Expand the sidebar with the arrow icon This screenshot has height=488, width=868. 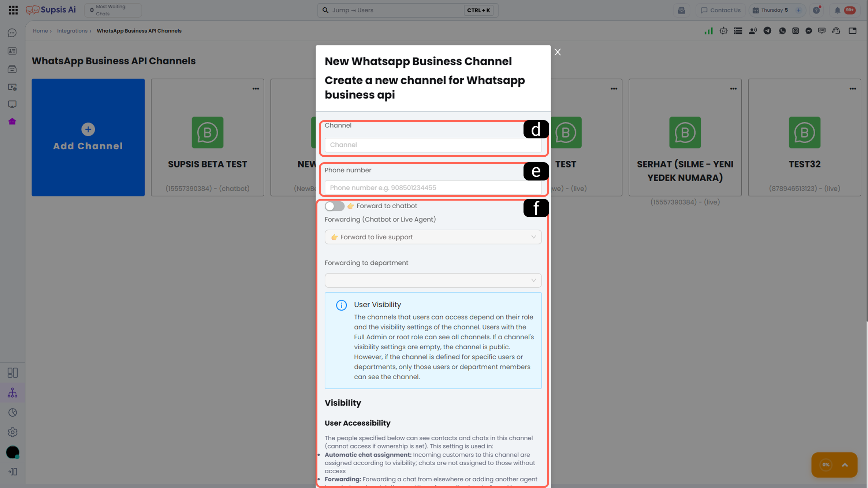tap(12, 472)
